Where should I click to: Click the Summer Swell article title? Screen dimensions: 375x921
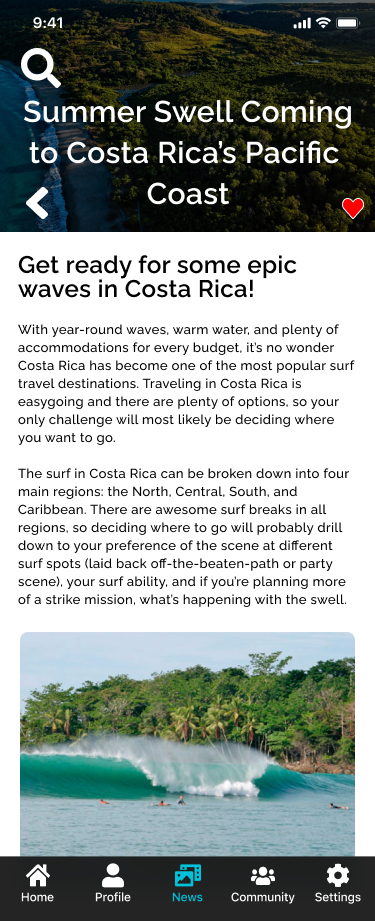(x=188, y=153)
